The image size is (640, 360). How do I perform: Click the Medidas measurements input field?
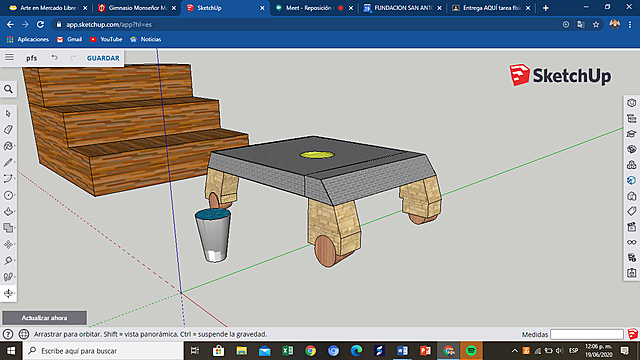click(x=587, y=334)
